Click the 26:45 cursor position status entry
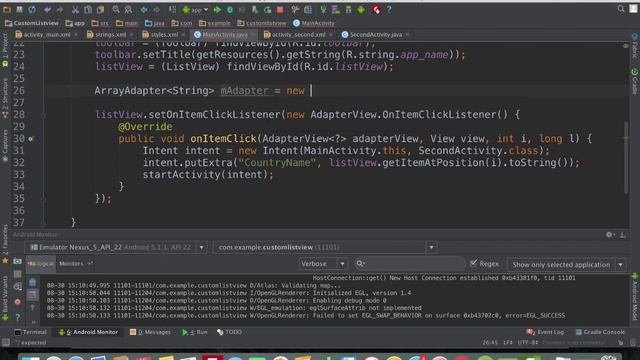The height and width of the screenshot is (360, 640). [490, 342]
